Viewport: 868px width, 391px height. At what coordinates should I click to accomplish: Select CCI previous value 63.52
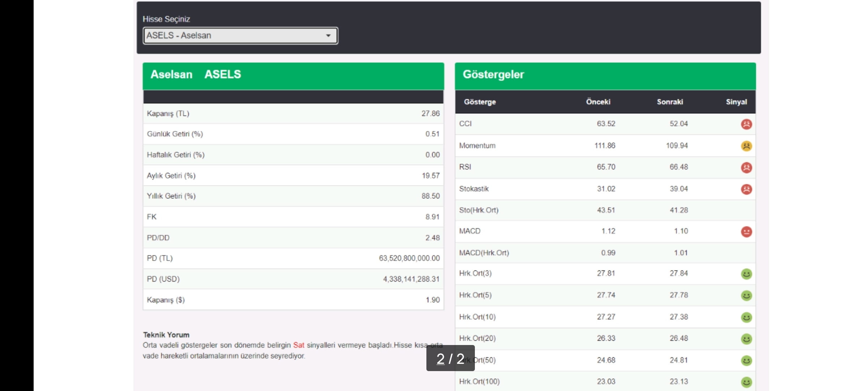click(606, 124)
